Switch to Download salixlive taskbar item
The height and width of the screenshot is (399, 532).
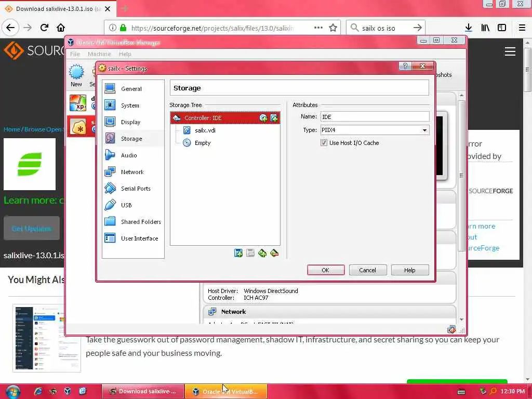142,392
